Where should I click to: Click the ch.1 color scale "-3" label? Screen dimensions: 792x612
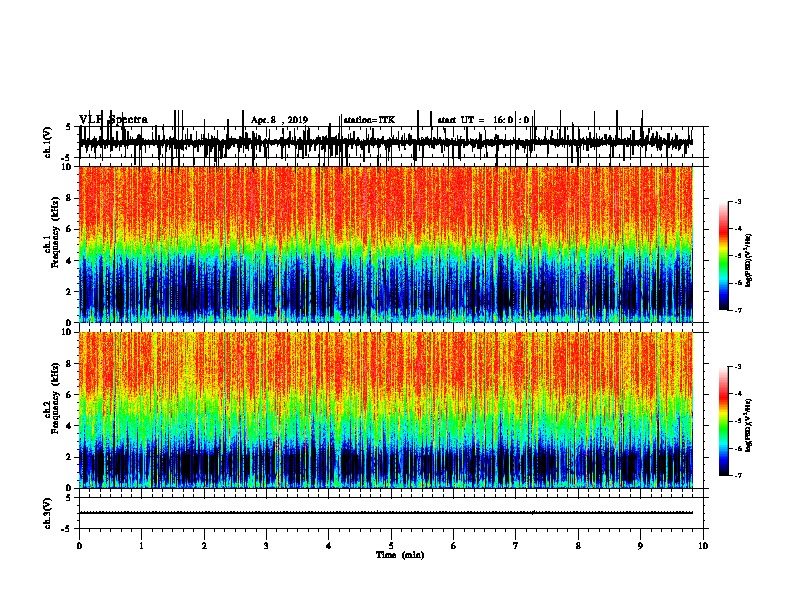pos(737,201)
